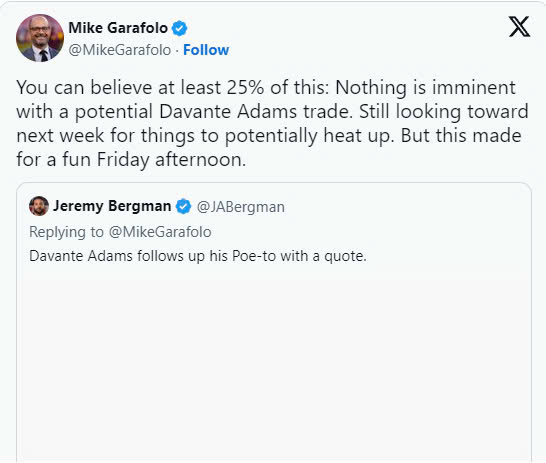Click the 'potential Davante Adams trade' line
Screen dimensions: 546x463
click(x=272, y=111)
